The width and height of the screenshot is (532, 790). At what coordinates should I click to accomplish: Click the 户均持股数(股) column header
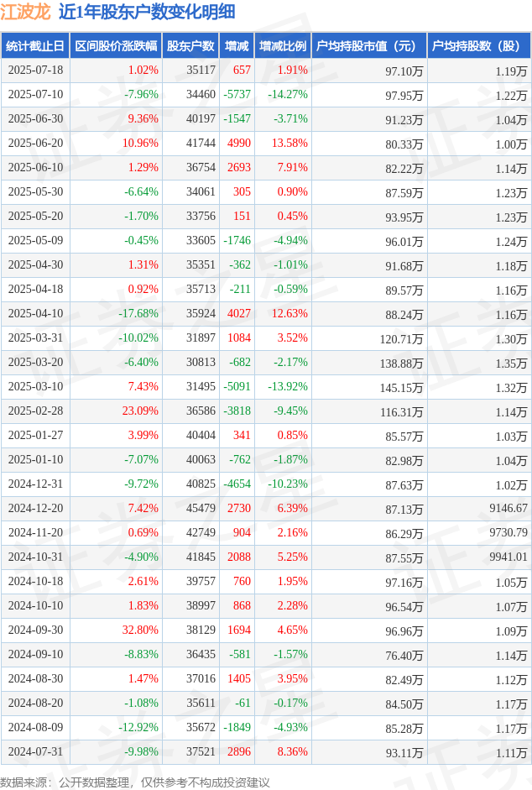coord(479,46)
